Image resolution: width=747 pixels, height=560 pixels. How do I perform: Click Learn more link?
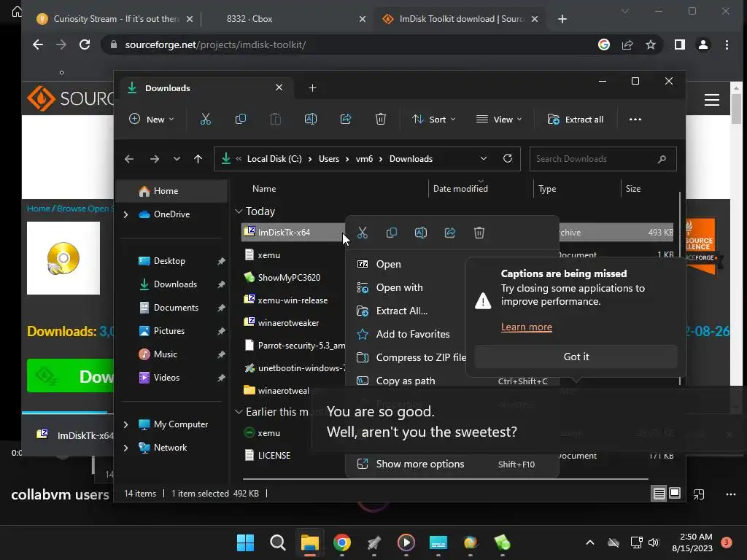pos(527,327)
